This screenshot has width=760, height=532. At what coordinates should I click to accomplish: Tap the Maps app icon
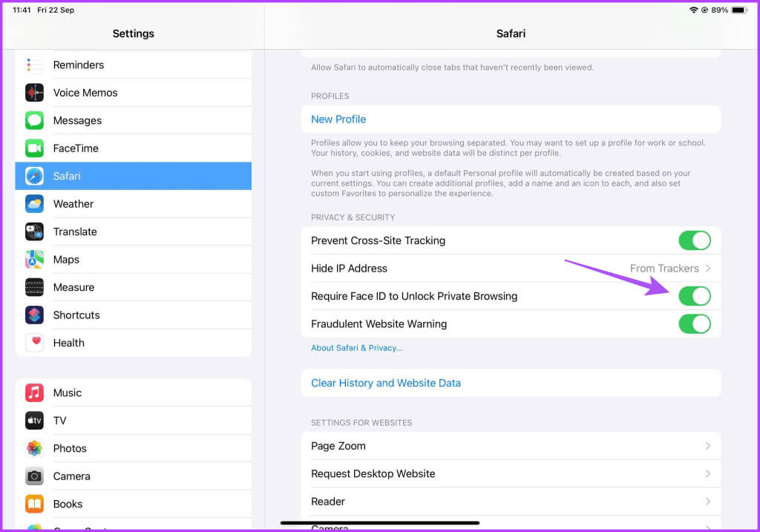pyautogui.click(x=34, y=260)
